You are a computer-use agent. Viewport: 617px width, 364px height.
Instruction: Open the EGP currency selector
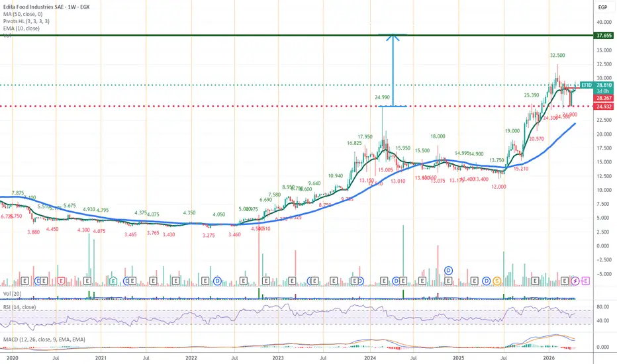click(x=603, y=7)
